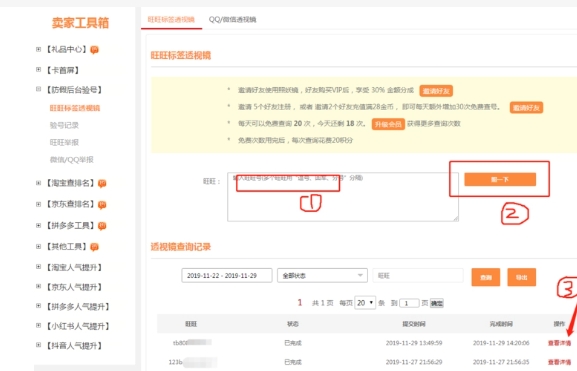Image resolution: width=577 pixels, height=371 pixels.
Task: Click the 升级会员 button
Action: [388, 124]
